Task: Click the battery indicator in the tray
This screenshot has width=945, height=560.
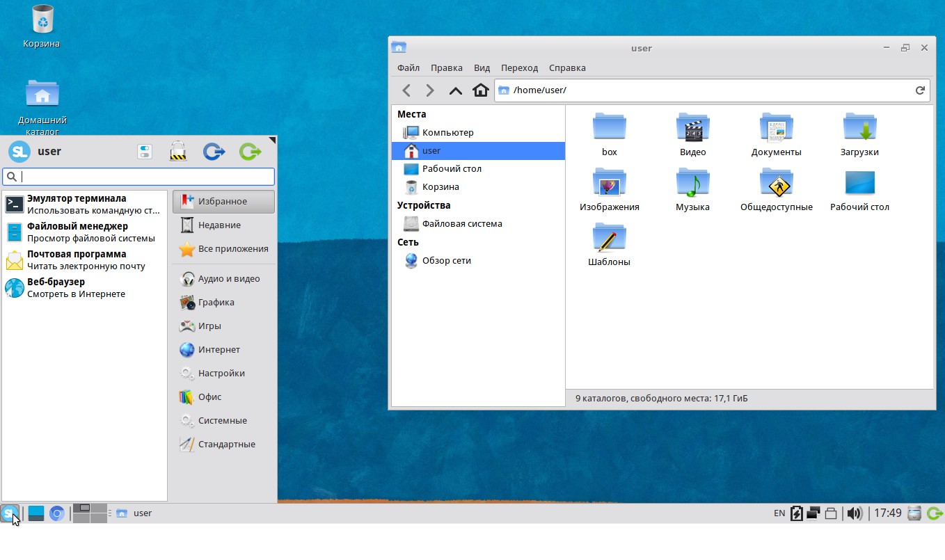Action: (x=795, y=513)
